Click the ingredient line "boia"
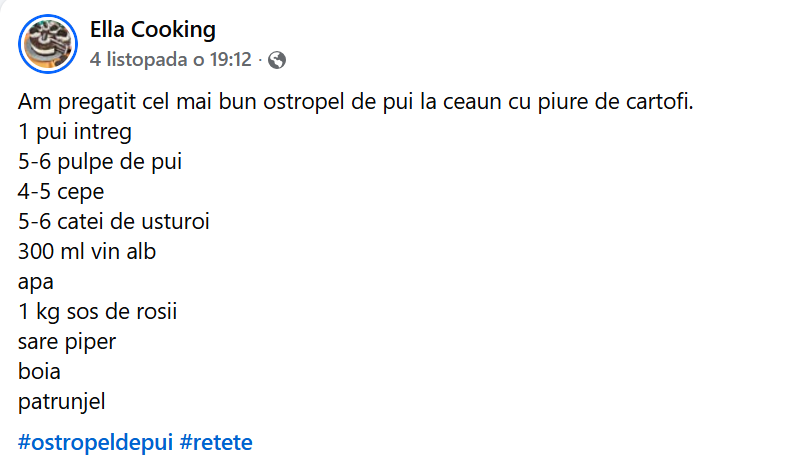Image resolution: width=786 pixels, height=467 pixels. (x=39, y=372)
